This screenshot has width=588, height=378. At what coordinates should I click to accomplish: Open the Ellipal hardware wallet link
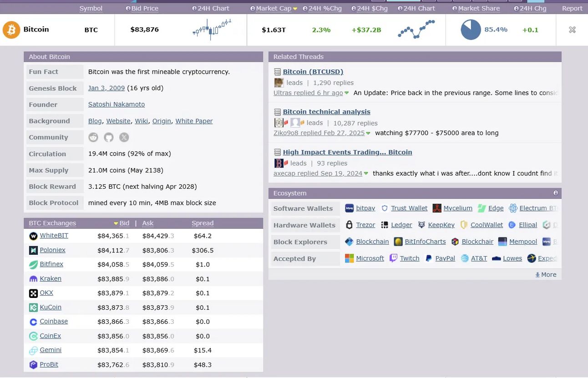528,225
